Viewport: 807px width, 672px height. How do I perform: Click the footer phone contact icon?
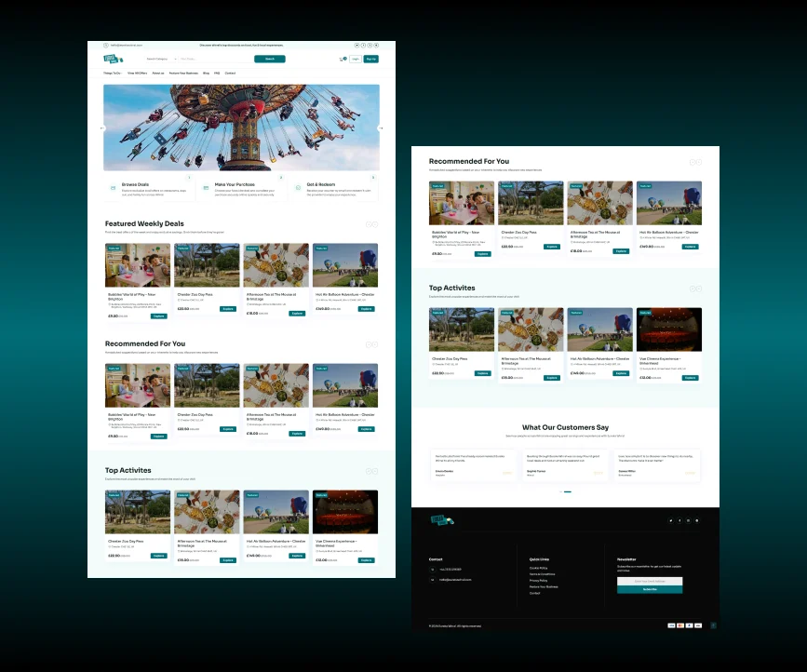(x=432, y=569)
